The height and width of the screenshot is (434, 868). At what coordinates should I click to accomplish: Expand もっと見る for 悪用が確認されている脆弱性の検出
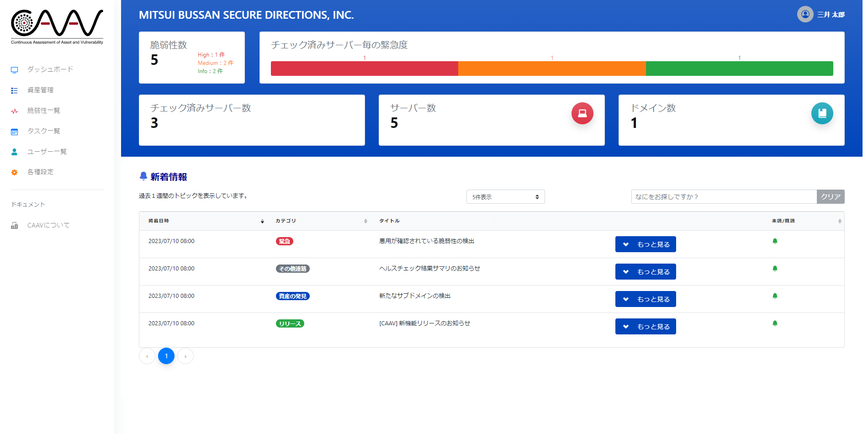[x=645, y=244]
